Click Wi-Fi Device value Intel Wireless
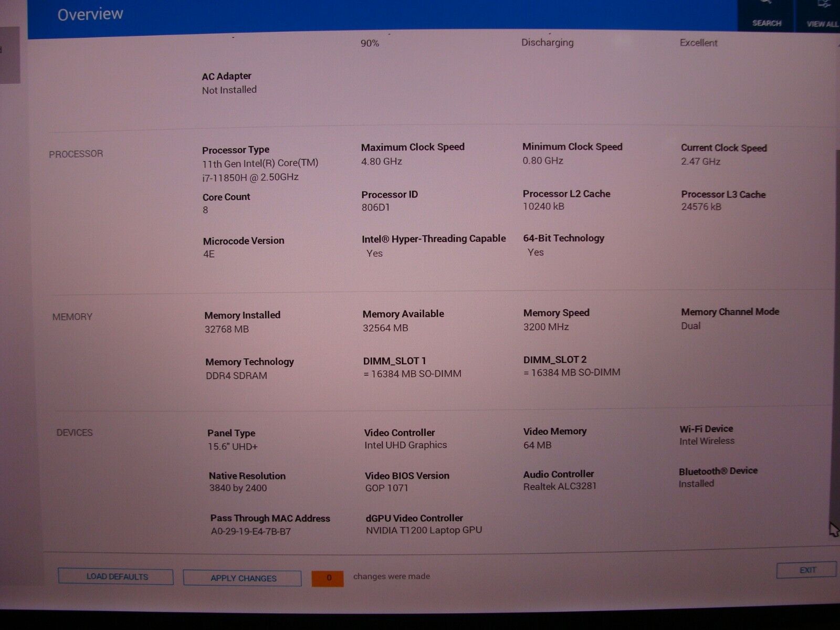 coord(707,441)
